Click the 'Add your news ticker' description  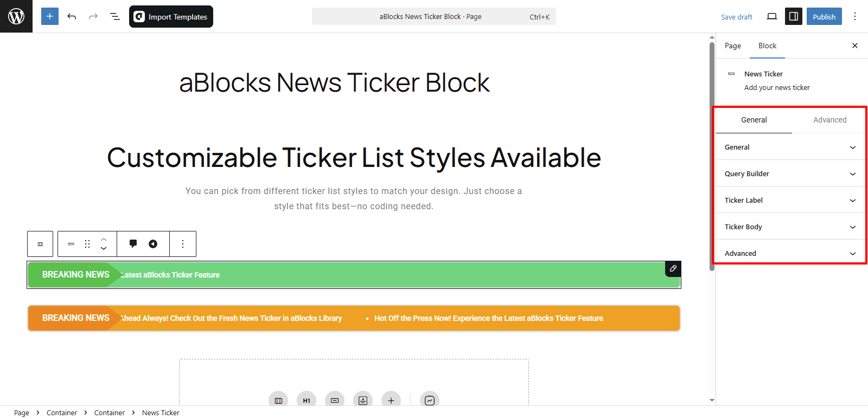777,87
